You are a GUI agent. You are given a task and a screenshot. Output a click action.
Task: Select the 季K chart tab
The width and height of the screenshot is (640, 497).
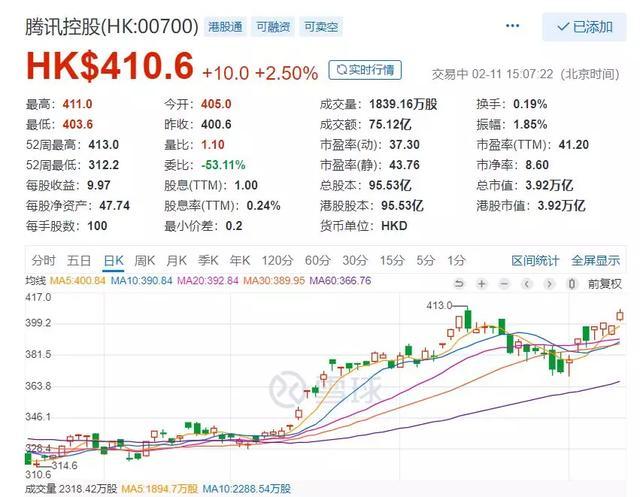(208, 260)
